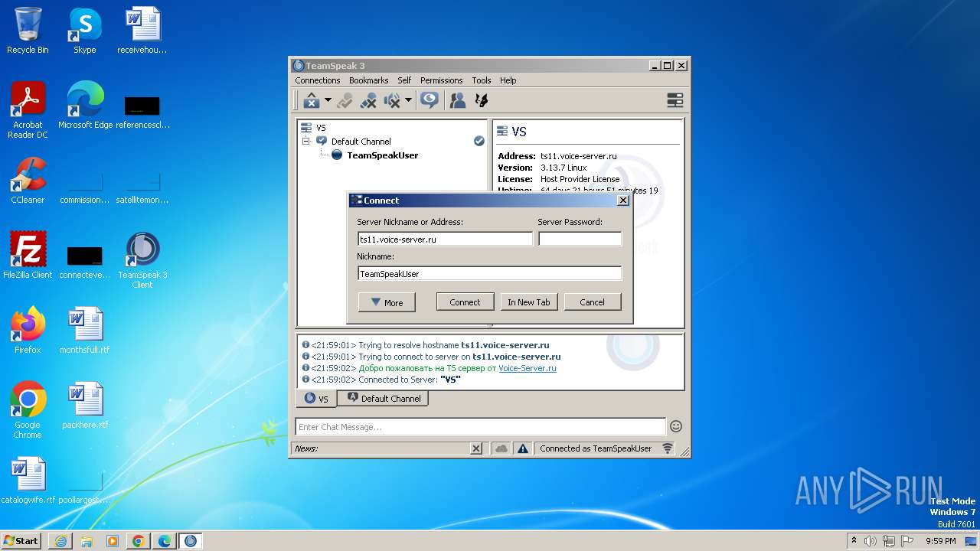Image resolution: width=980 pixels, height=551 pixels.
Task: Select Default Channel in the server tree
Action: coord(361,142)
